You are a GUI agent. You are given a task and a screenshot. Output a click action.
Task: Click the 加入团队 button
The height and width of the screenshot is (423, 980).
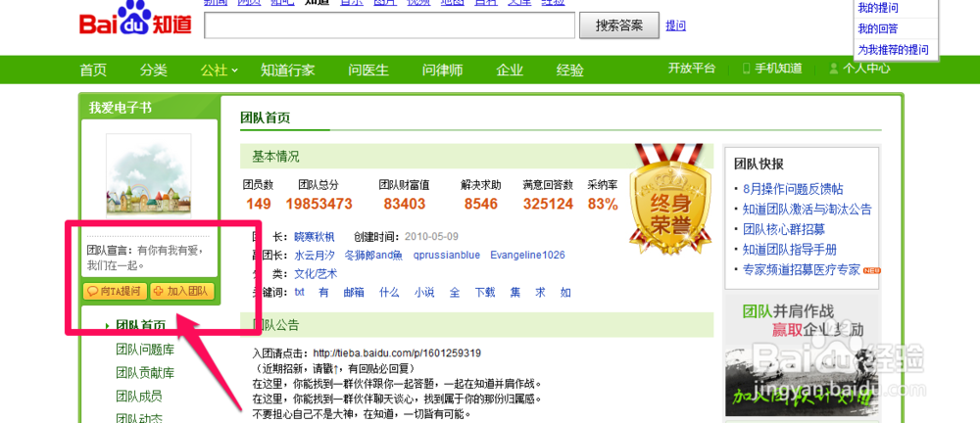(182, 291)
